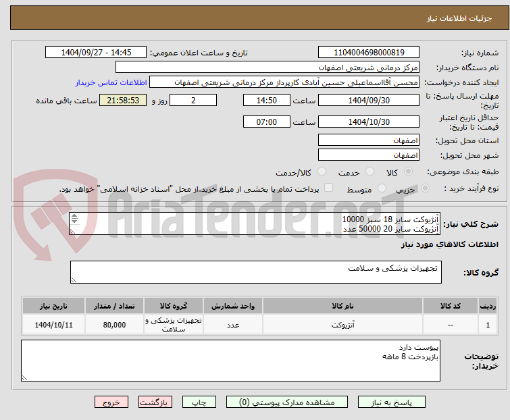Click the quantity cell 80,000
The height and width of the screenshot is (420, 510).
click(114, 325)
